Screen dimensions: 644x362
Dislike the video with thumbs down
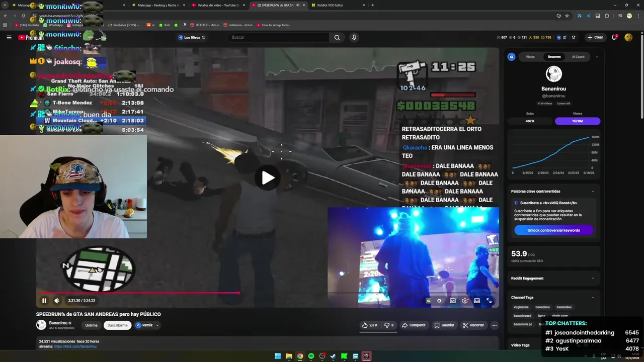point(389,325)
